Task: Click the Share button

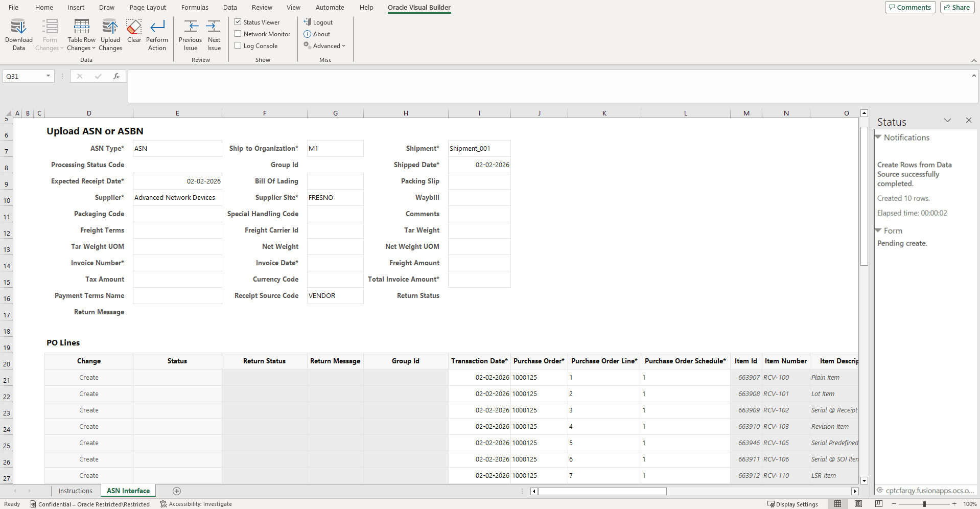Action: tap(956, 7)
